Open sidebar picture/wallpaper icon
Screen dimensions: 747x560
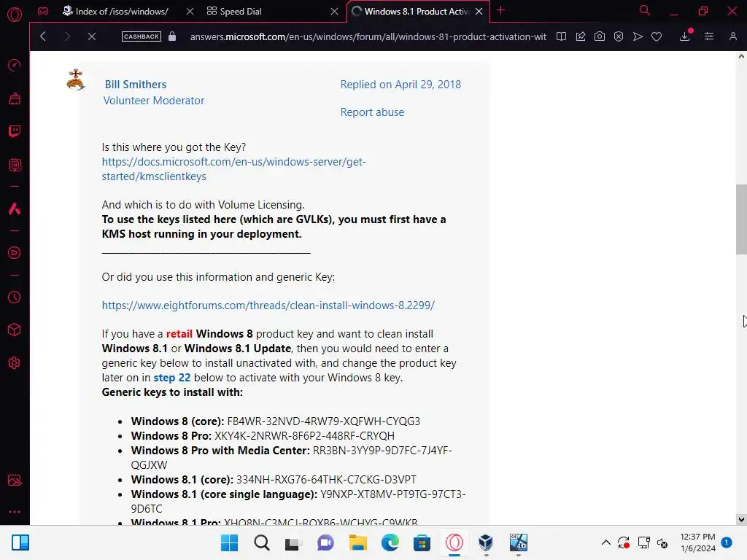click(x=15, y=480)
